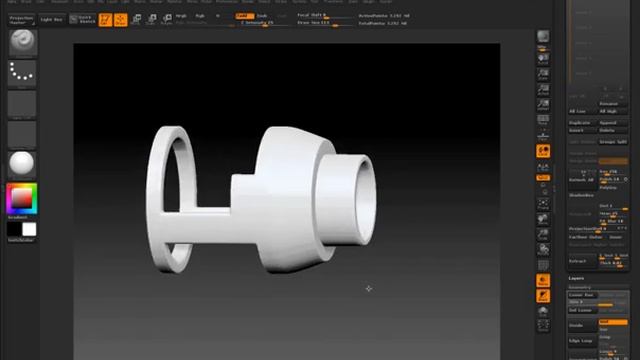Toggle the orange Ghost icon
The image size is (640, 360).
click(x=543, y=296)
